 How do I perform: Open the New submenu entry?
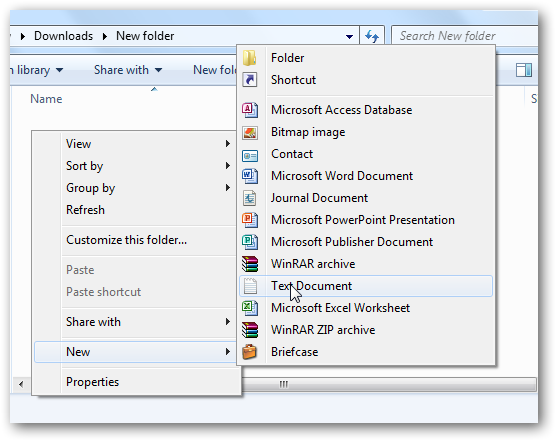[135, 352]
